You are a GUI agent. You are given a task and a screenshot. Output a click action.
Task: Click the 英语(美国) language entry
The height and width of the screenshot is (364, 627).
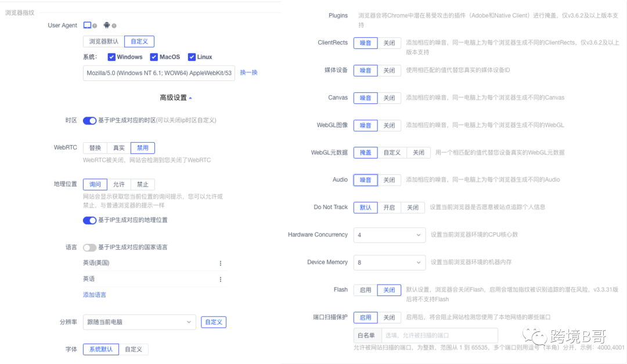(x=96, y=263)
